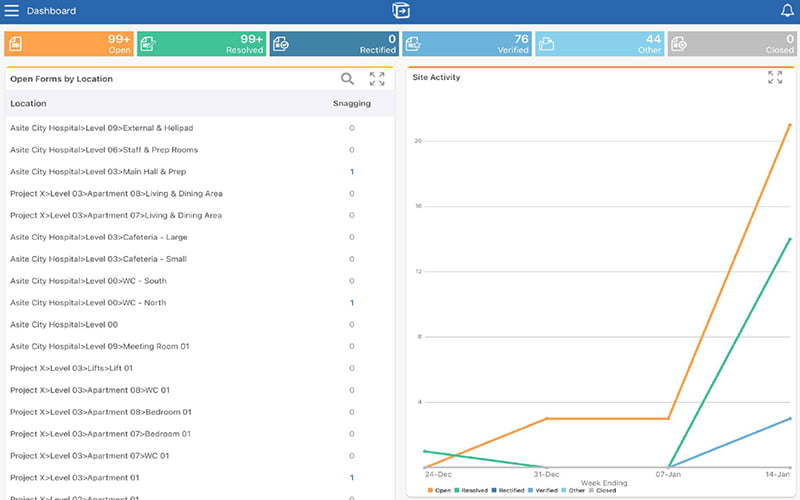The height and width of the screenshot is (500, 800).
Task: Select row Apartment 08>WC 01
Action: point(199,390)
